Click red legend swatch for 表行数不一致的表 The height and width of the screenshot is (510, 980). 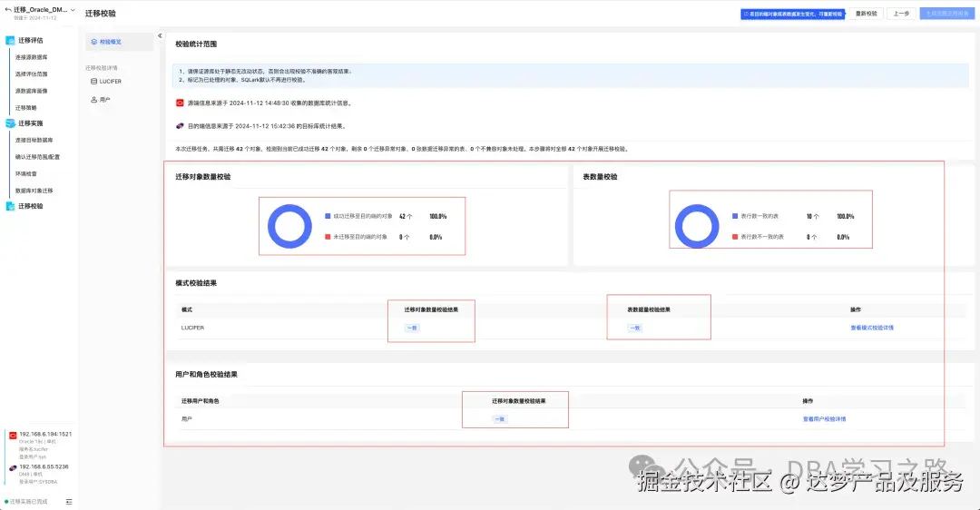(735, 237)
